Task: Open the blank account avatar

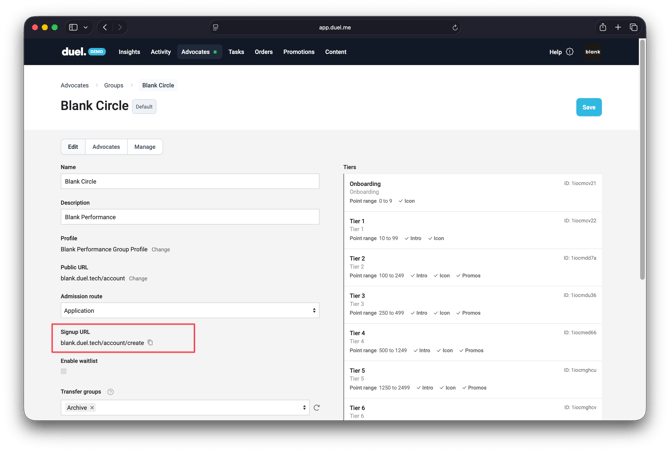Action: pyautogui.click(x=593, y=52)
